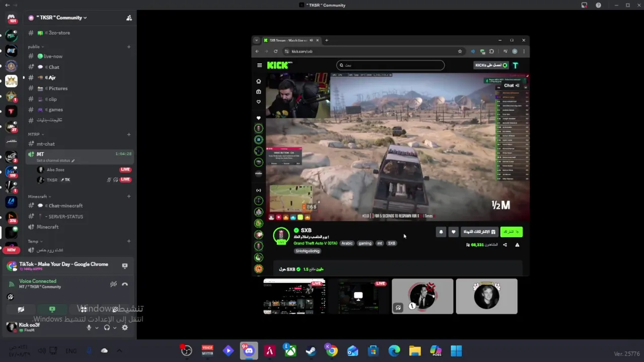Click the red NEW pill in server sidebar
The width and height of the screenshot is (644, 362).
(11, 249)
